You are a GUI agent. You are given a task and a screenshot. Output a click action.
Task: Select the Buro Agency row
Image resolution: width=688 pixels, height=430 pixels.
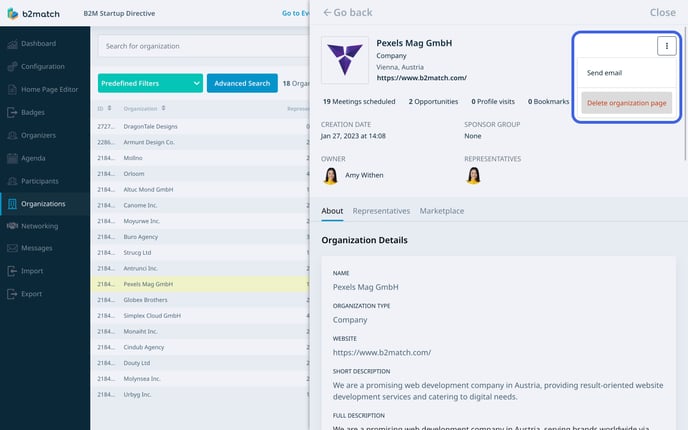[200, 237]
